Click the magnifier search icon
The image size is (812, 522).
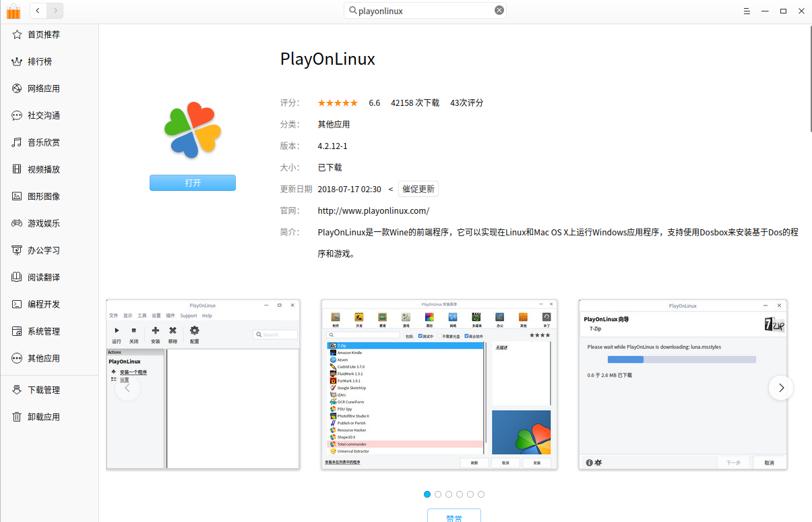352,10
